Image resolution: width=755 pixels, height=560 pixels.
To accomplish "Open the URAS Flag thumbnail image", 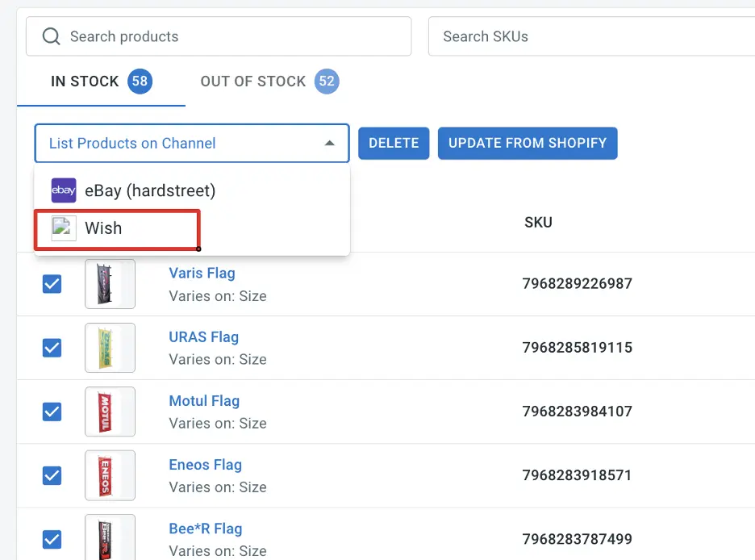I will [110, 348].
